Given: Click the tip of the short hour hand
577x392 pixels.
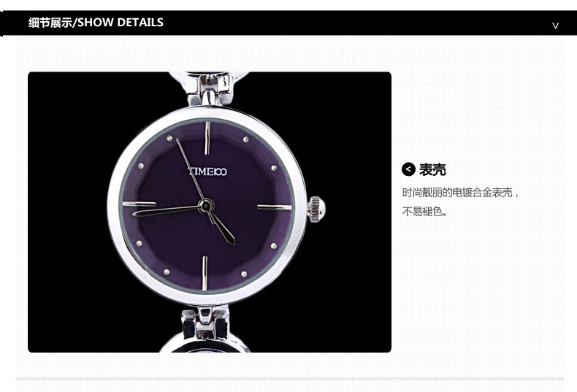Looking at the screenshot, I should [231, 239].
